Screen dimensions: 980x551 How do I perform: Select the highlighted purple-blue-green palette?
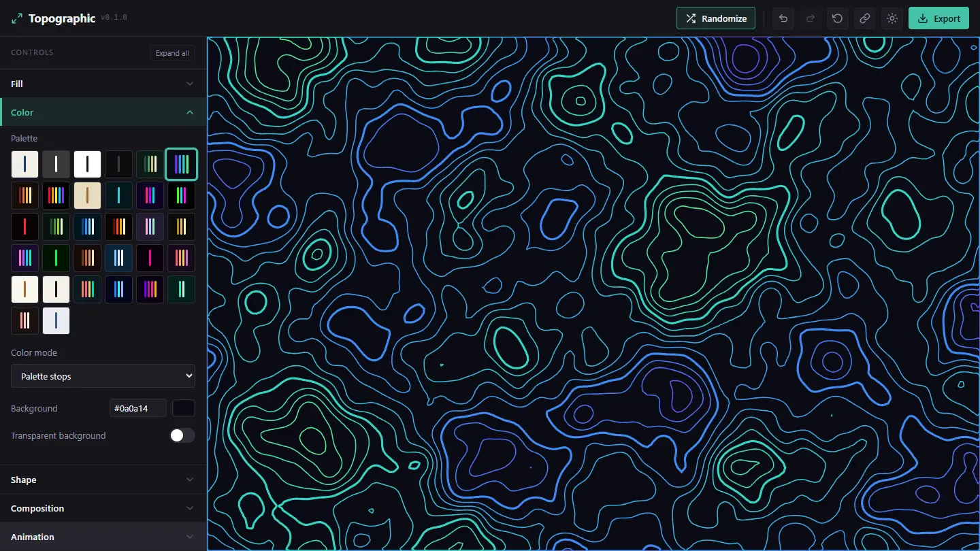coord(182,165)
